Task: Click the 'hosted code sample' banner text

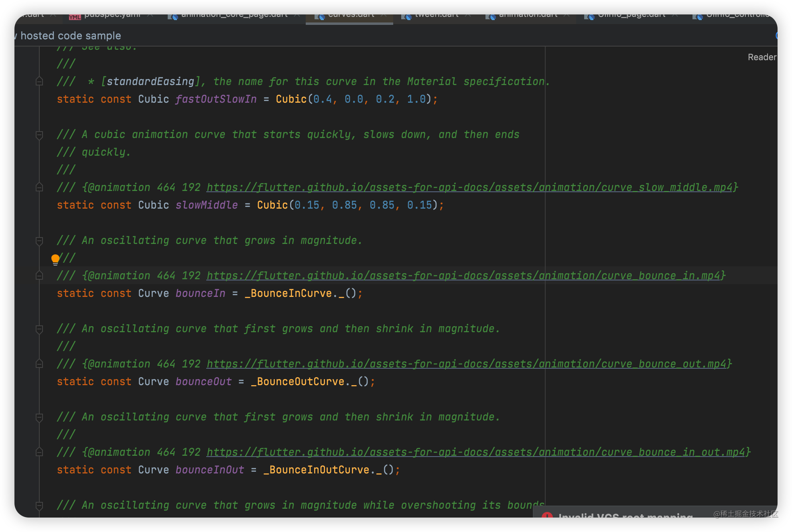Action: pos(71,36)
